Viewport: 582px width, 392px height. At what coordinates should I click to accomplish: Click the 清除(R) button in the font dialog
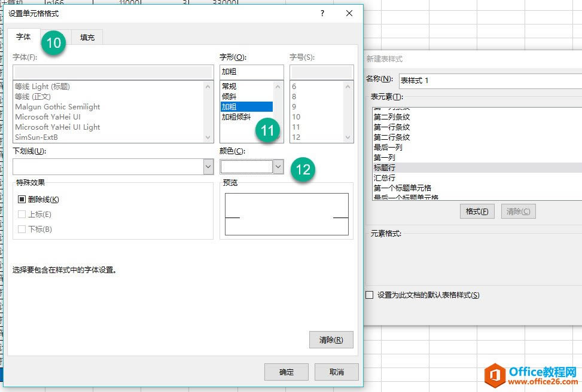pos(331,339)
